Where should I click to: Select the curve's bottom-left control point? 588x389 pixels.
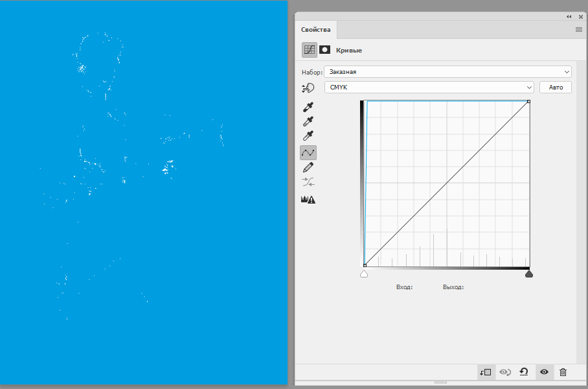(365, 265)
